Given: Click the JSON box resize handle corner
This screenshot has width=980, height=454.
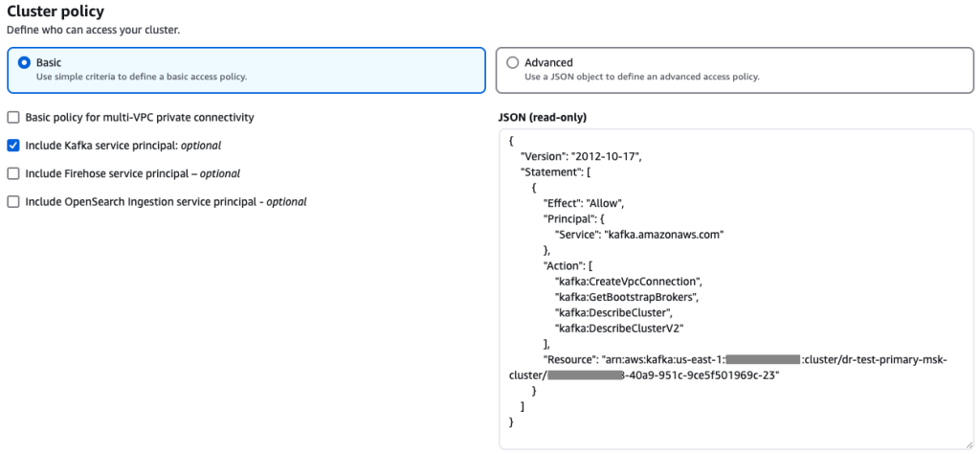Looking at the screenshot, I should [x=968, y=443].
